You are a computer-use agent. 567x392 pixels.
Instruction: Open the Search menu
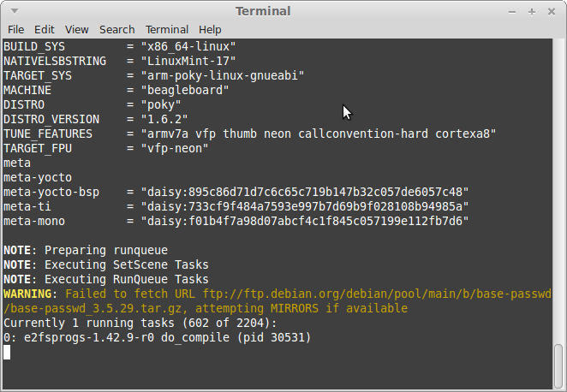[x=116, y=30]
